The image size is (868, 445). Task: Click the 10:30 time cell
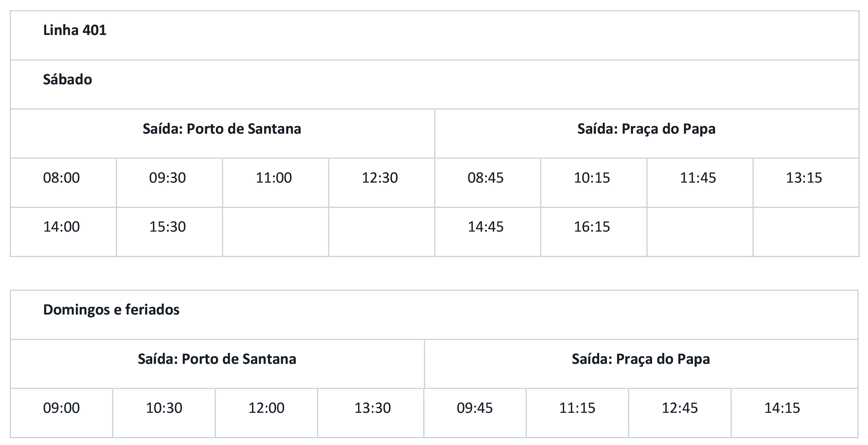pos(164,408)
